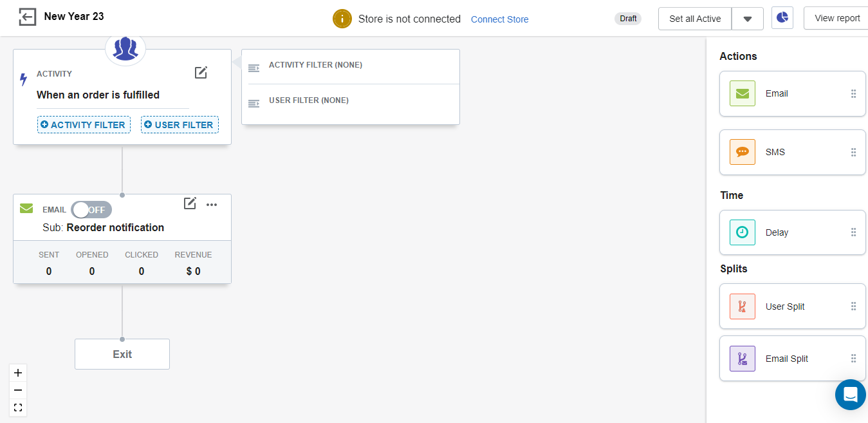Follow the Connect Store link
This screenshot has height=423, width=868.
pyautogui.click(x=500, y=19)
